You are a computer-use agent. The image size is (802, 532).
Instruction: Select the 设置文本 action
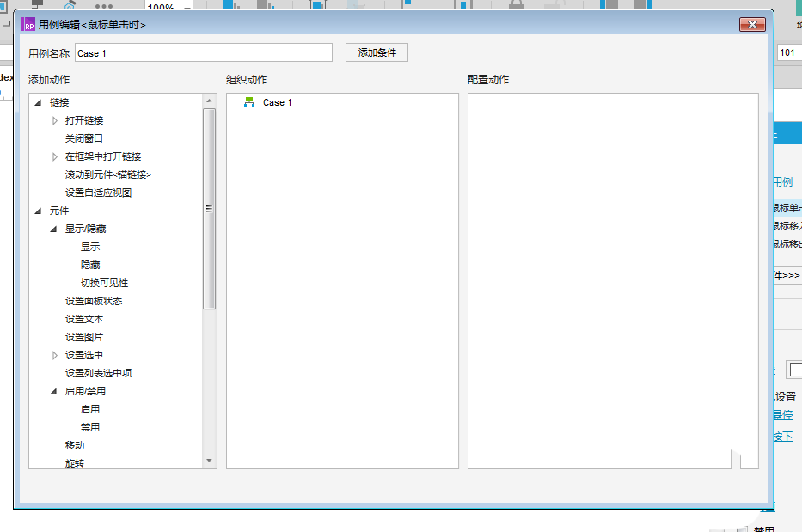[84, 319]
